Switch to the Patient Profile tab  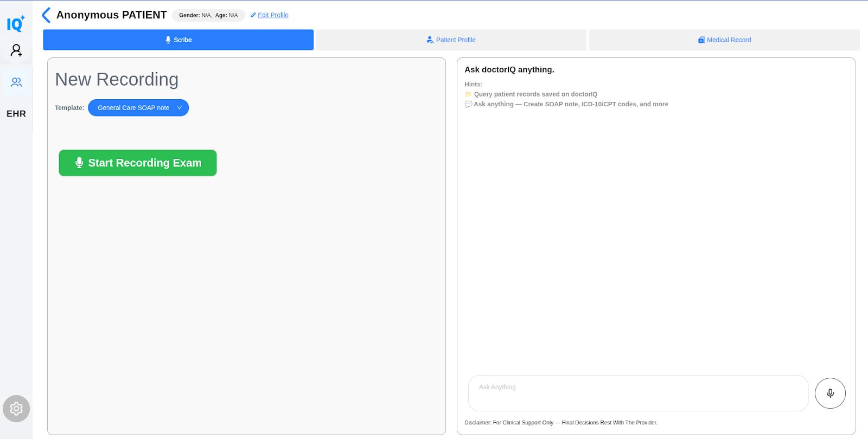451,40
